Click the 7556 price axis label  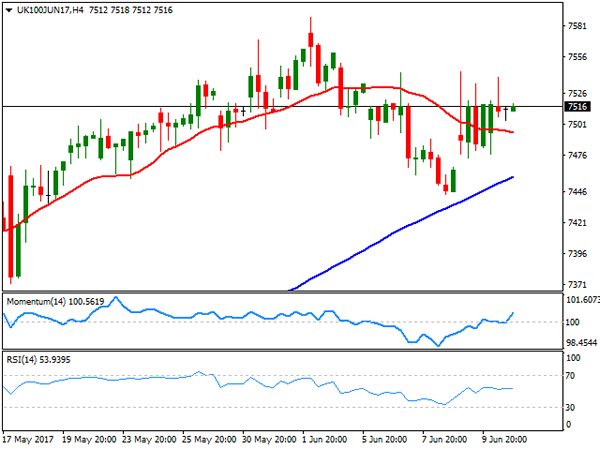point(577,57)
